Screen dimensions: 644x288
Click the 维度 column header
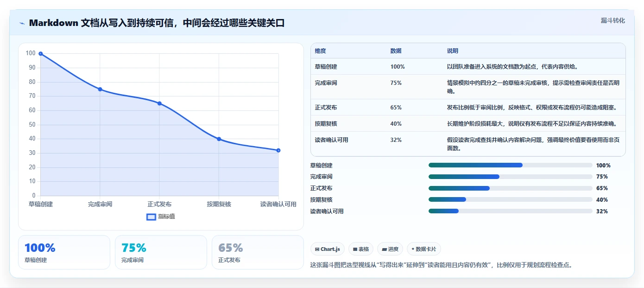(321, 51)
